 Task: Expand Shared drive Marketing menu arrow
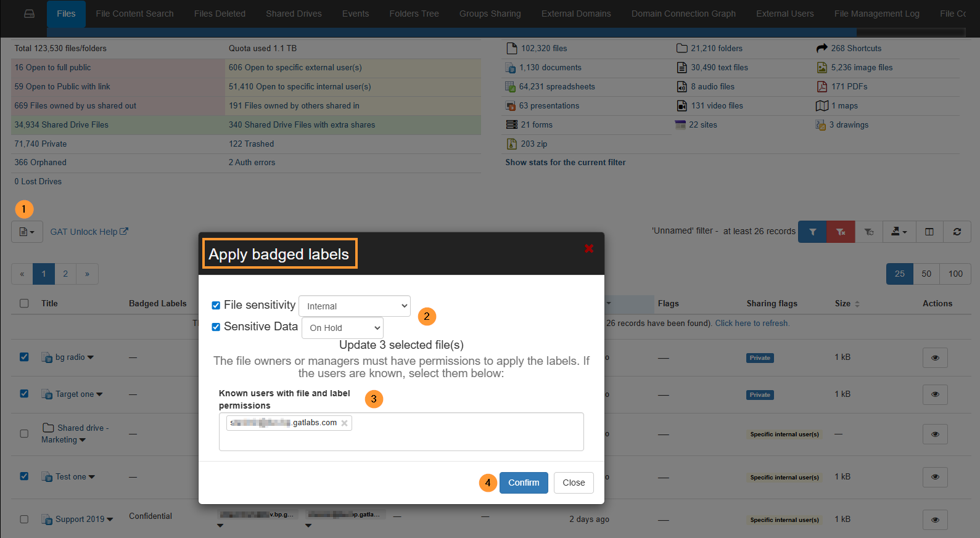tap(83, 440)
